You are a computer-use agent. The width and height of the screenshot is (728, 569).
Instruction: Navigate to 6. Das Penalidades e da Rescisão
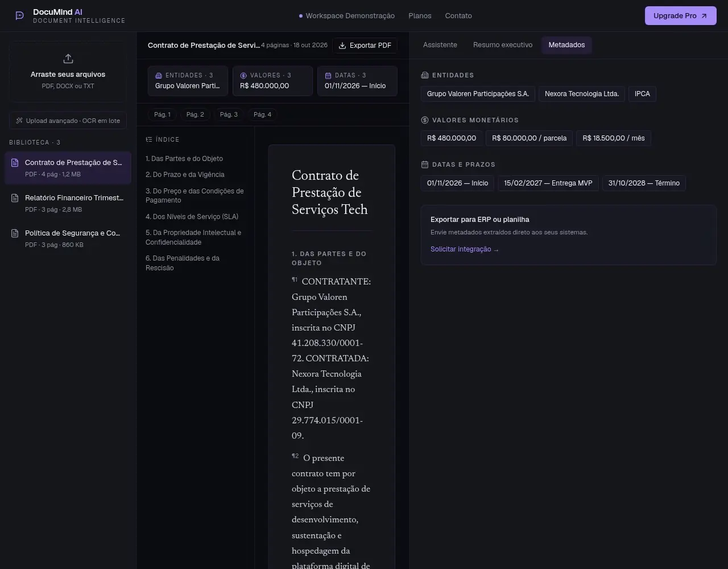click(x=194, y=263)
